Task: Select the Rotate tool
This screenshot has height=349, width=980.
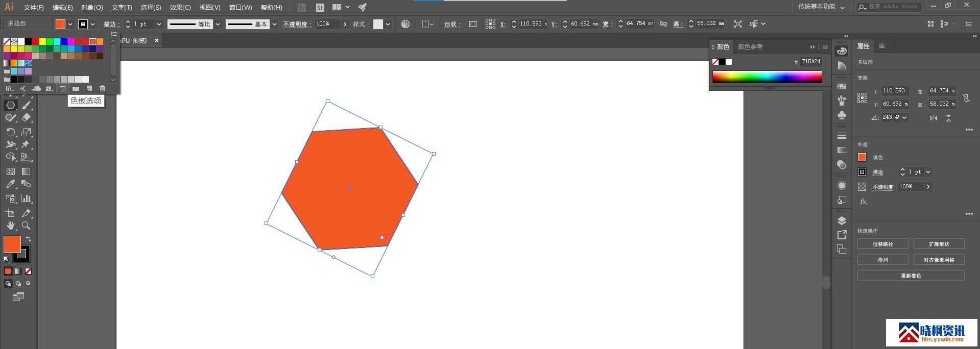Action: 11,132
